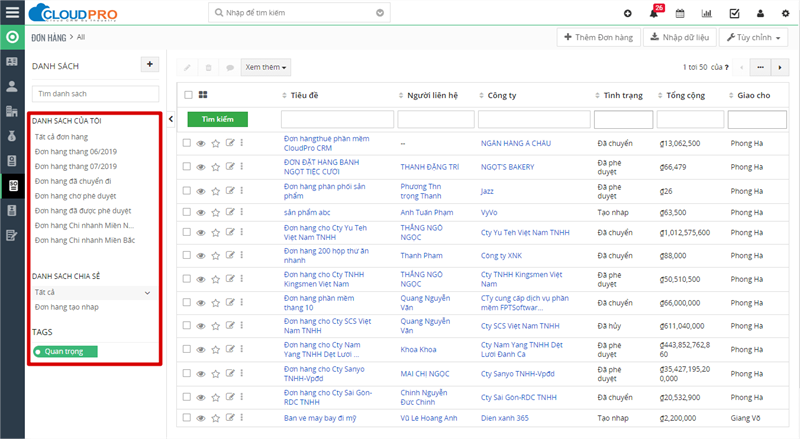Star the NGÂN HÀNG Á CHÂU order row
The height and width of the screenshot is (439, 800).
click(215, 143)
